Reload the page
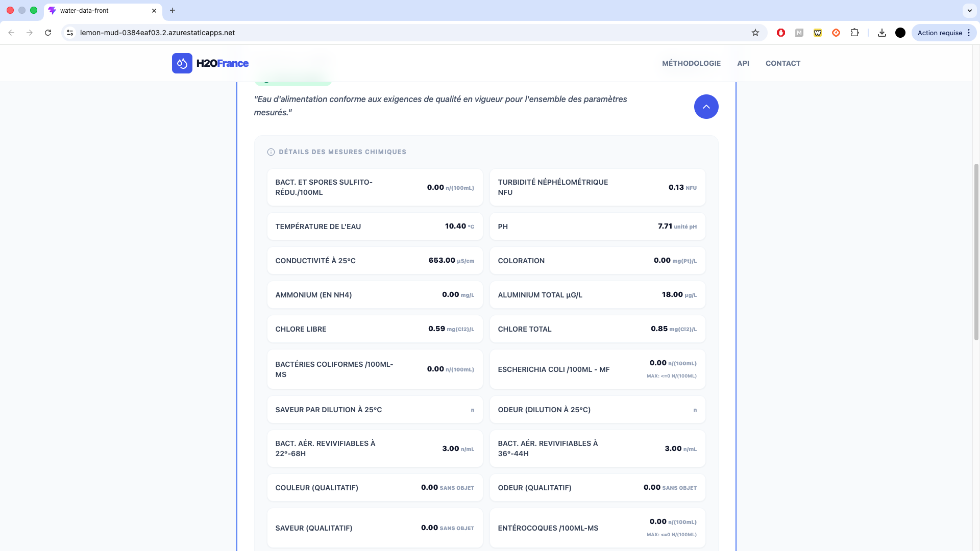Screen dimensions: 980x551 [48, 33]
